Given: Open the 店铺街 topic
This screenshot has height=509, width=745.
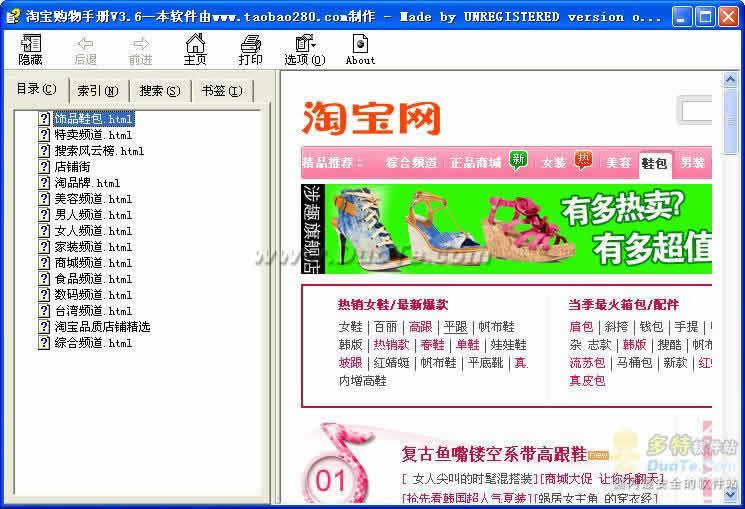Looking at the screenshot, I should point(72,167).
